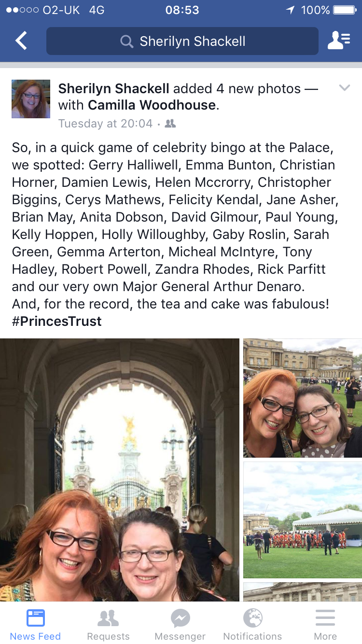Tap the search magnifier icon
This screenshot has height=644, width=362.
tap(126, 42)
